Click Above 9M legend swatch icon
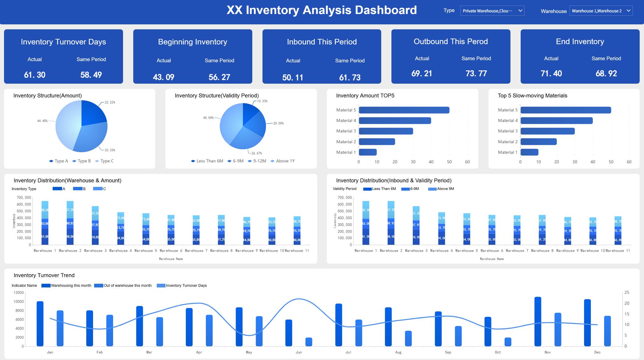The image size is (644, 360). 432,189
